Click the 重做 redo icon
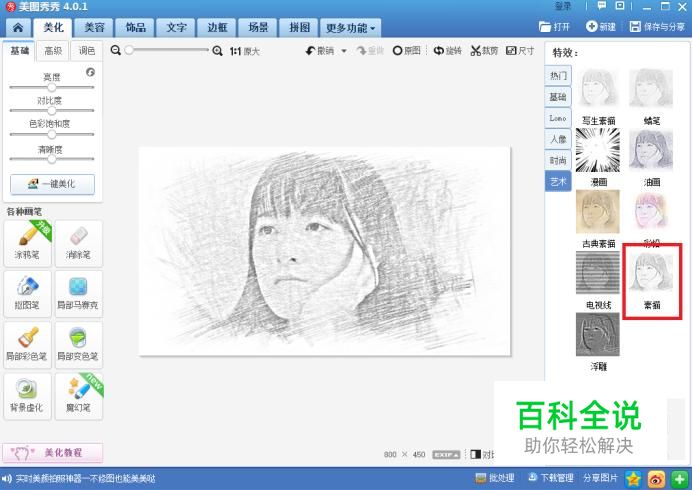 pos(361,51)
